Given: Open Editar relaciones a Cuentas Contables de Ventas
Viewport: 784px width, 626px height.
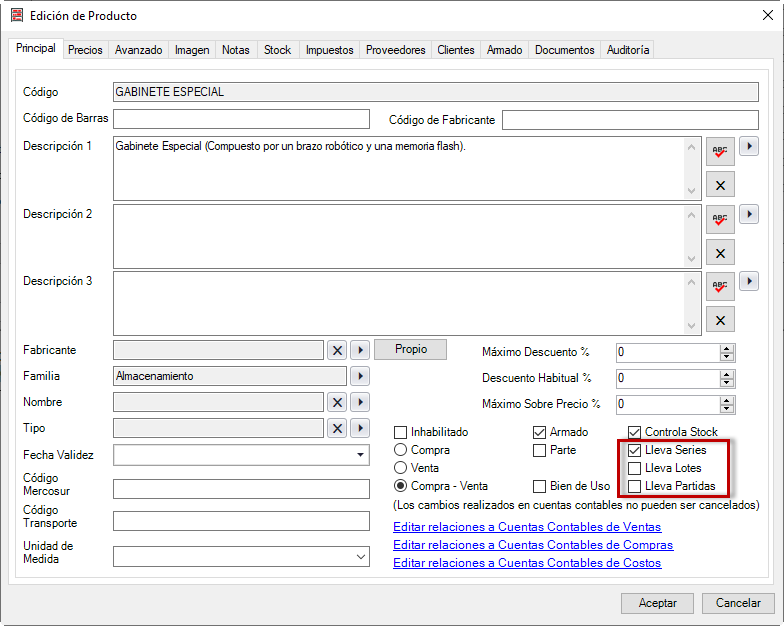Looking at the screenshot, I should click(x=527, y=527).
